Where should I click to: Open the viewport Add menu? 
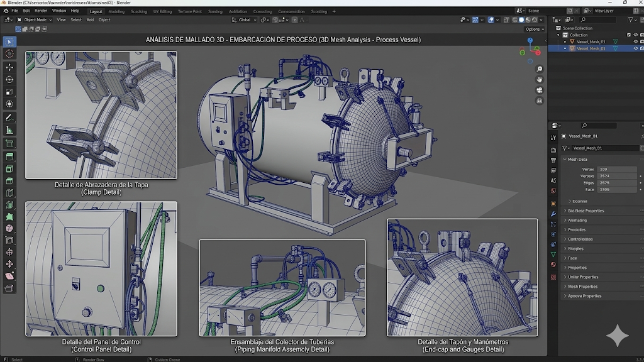(x=90, y=19)
